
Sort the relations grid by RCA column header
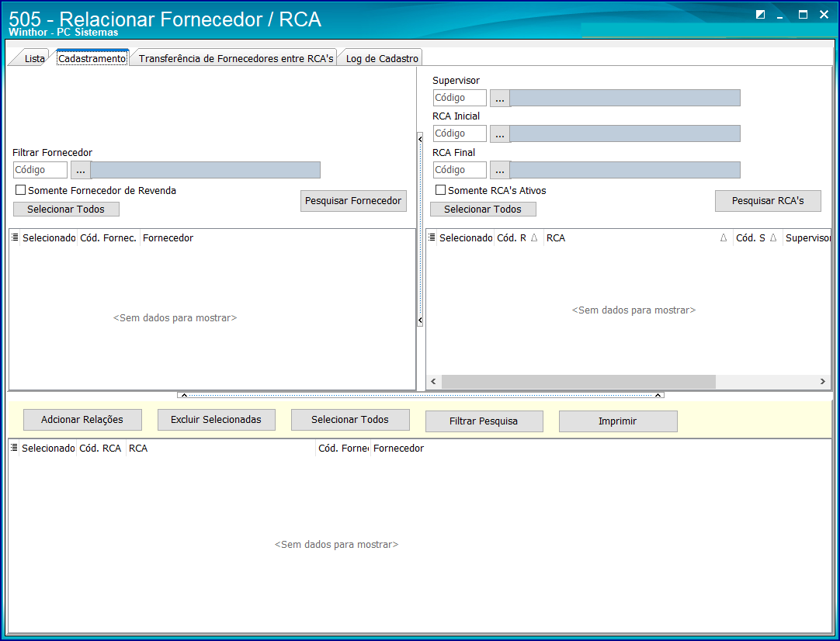(220, 449)
